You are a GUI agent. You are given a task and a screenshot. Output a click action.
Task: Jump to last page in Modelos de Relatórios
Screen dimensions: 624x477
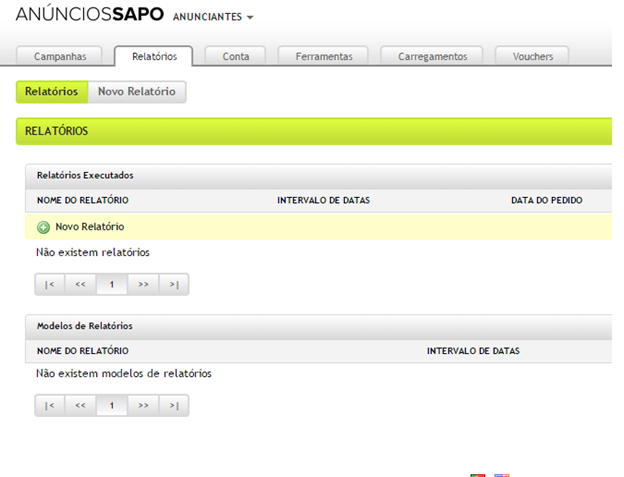pyautogui.click(x=174, y=405)
